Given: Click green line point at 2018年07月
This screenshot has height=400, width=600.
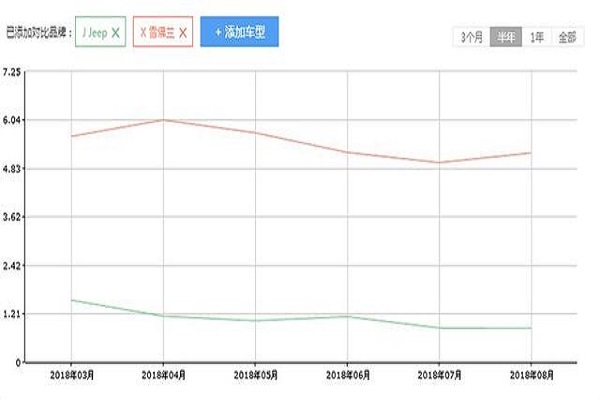Looking at the screenshot, I should click(x=438, y=328).
